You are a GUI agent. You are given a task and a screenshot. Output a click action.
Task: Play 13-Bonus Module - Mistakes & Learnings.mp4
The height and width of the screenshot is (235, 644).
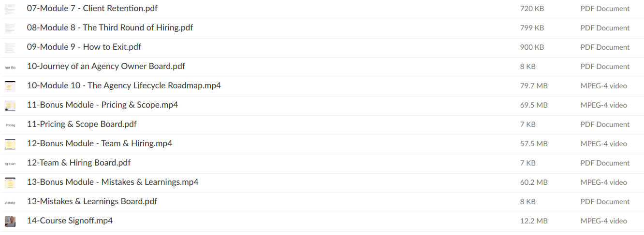[x=112, y=182]
